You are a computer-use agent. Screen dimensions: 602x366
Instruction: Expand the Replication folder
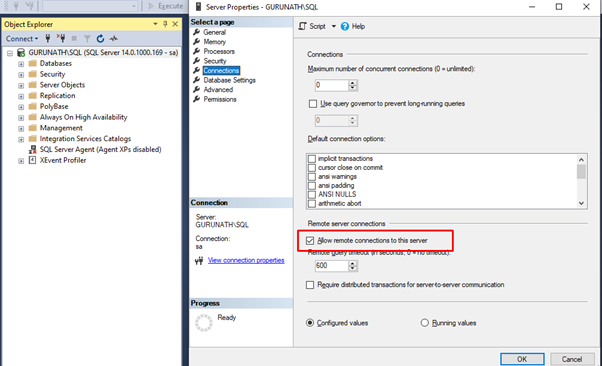21,96
